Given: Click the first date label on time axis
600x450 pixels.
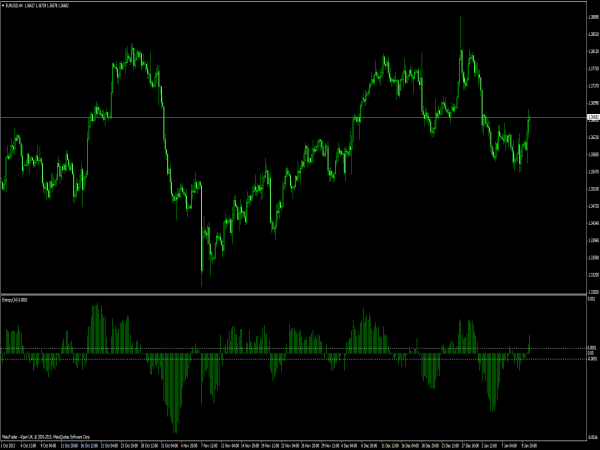Looking at the screenshot, I should click(10, 444).
